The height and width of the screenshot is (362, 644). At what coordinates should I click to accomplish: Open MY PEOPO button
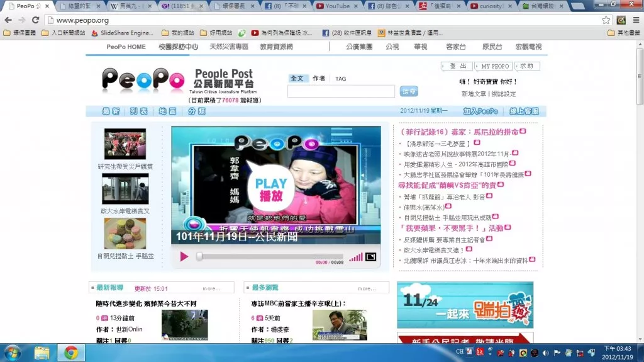[x=494, y=66]
